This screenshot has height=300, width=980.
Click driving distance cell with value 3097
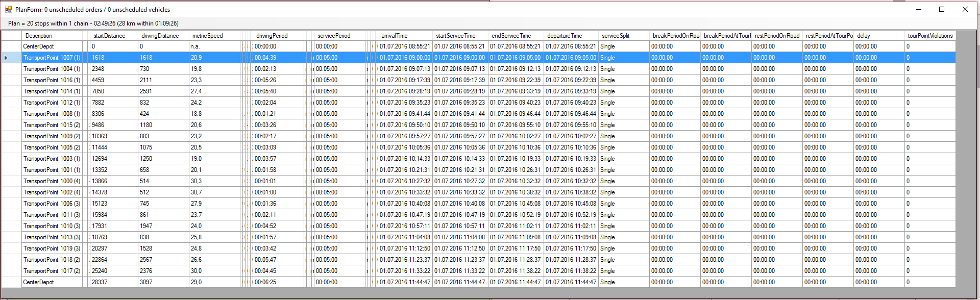click(x=146, y=282)
